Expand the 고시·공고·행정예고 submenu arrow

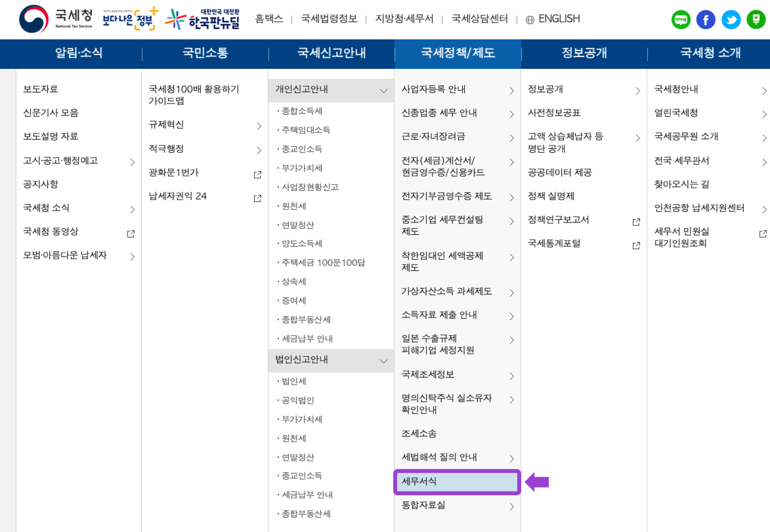133,162
